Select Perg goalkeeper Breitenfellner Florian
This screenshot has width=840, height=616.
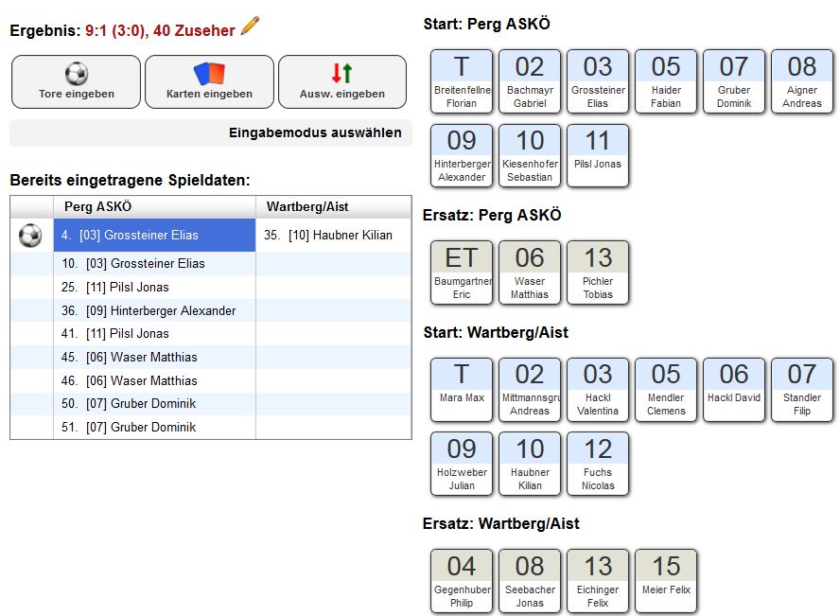[x=462, y=81]
